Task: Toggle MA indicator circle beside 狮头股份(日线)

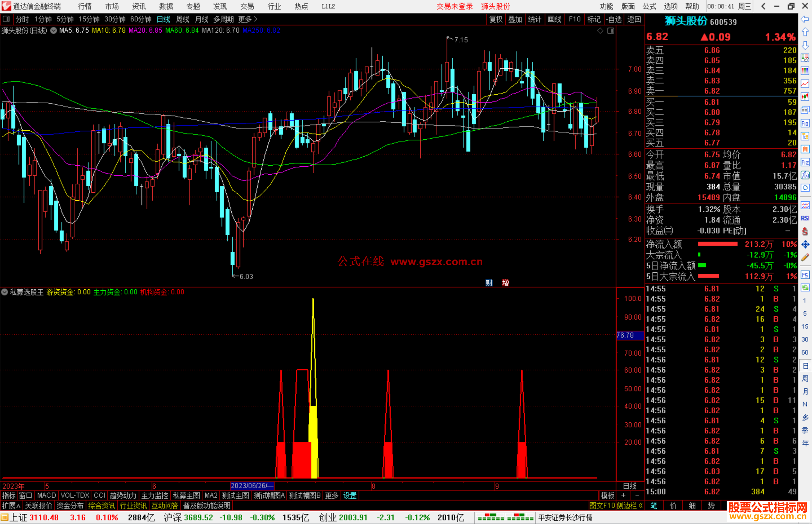Action: pyautogui.click(x=54, y=30)
